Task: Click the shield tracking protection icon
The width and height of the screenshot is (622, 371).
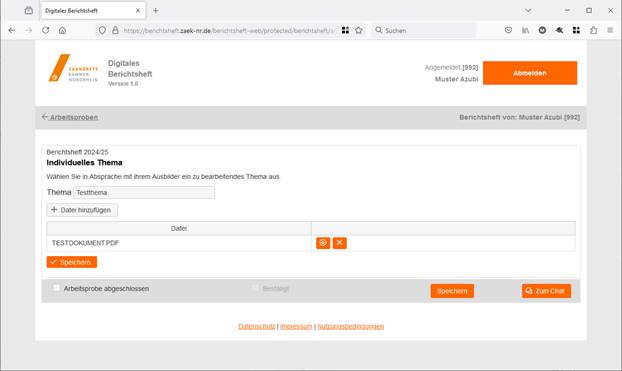Action: click(x=102, y=30)
